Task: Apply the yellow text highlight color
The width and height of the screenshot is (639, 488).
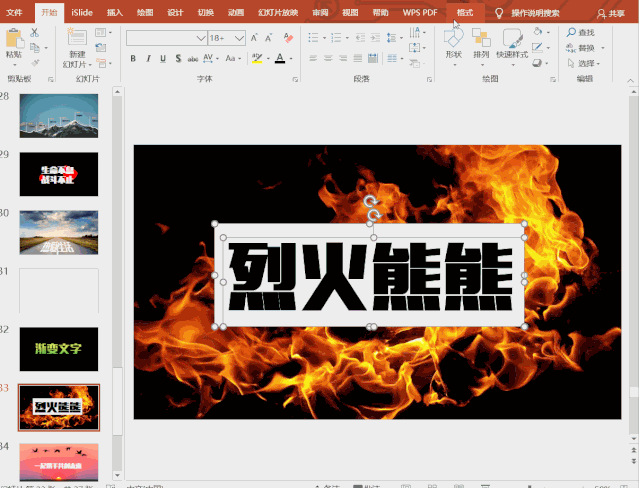Action: pos(257,58)
